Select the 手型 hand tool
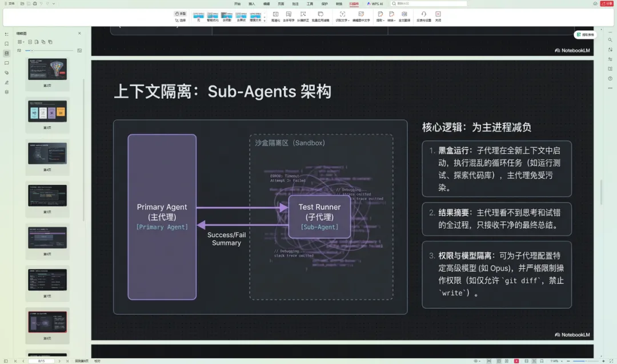This screenshot has height=364, width=617. 181,13
